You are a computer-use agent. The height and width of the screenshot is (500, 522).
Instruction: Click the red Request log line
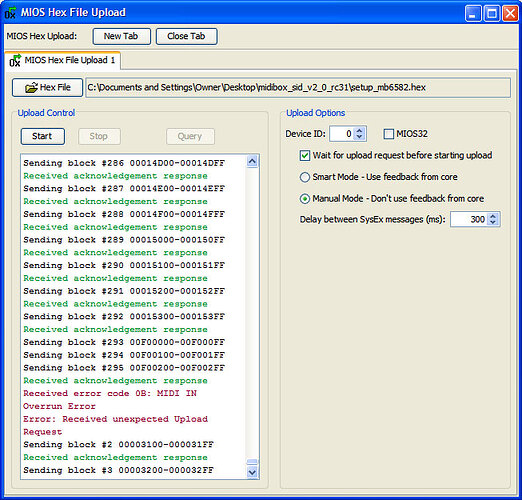click(x=43, y=432)
